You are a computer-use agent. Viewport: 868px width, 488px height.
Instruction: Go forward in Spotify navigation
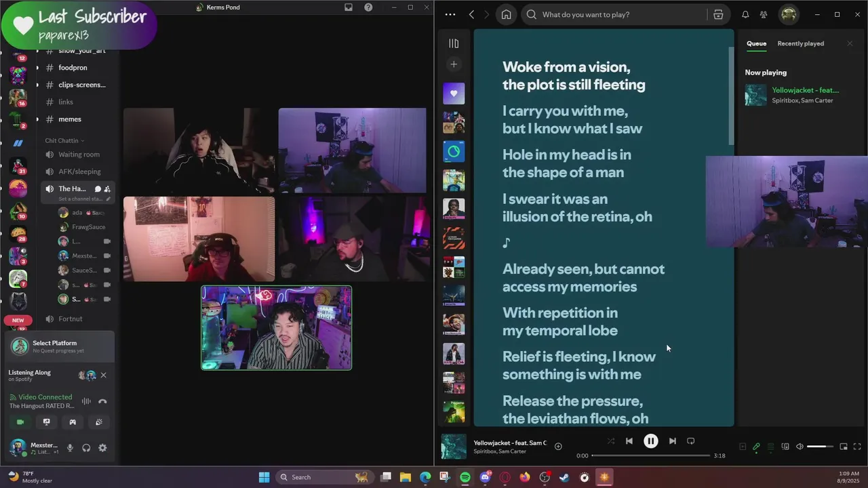click(486, 14)
